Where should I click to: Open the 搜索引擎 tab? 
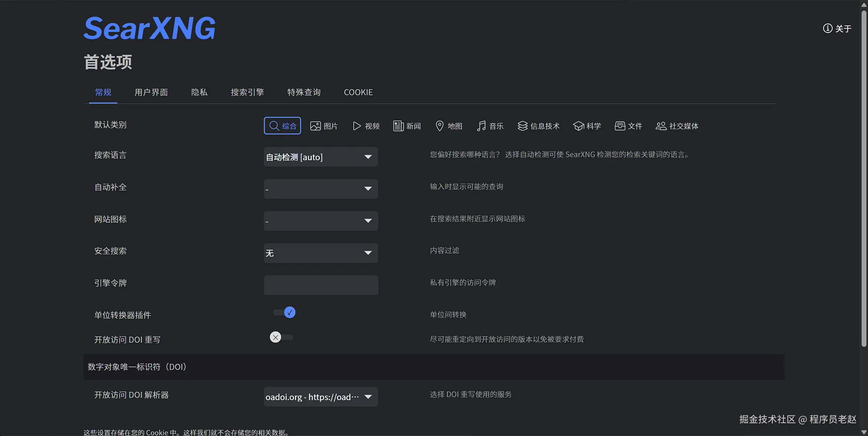(247, 93)
